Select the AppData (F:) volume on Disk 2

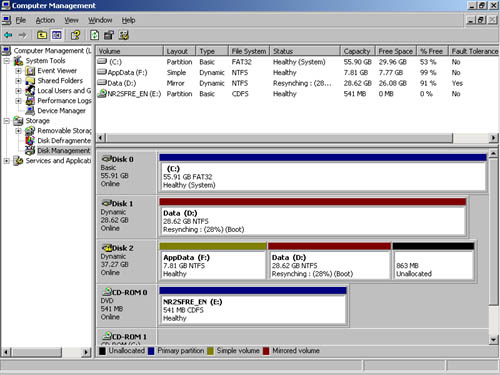[x=213, y=261]
